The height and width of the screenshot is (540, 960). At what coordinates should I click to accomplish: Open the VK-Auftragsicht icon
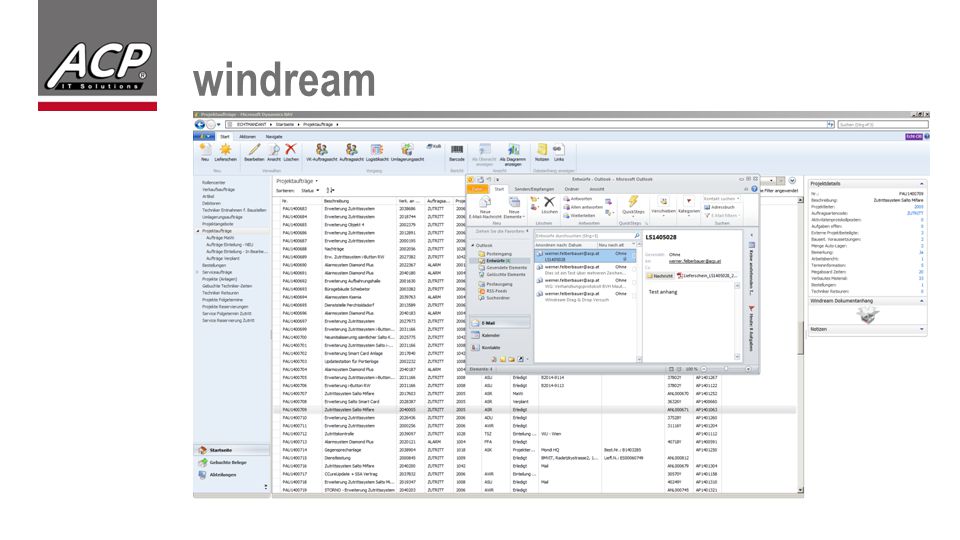point(321,149)
